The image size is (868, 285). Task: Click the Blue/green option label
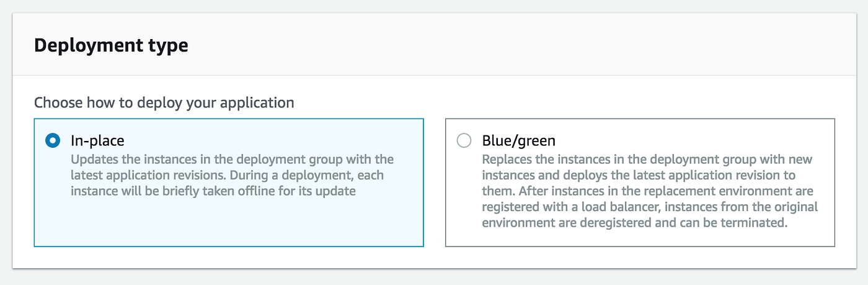pyautogui.click(x=518, y=140)
